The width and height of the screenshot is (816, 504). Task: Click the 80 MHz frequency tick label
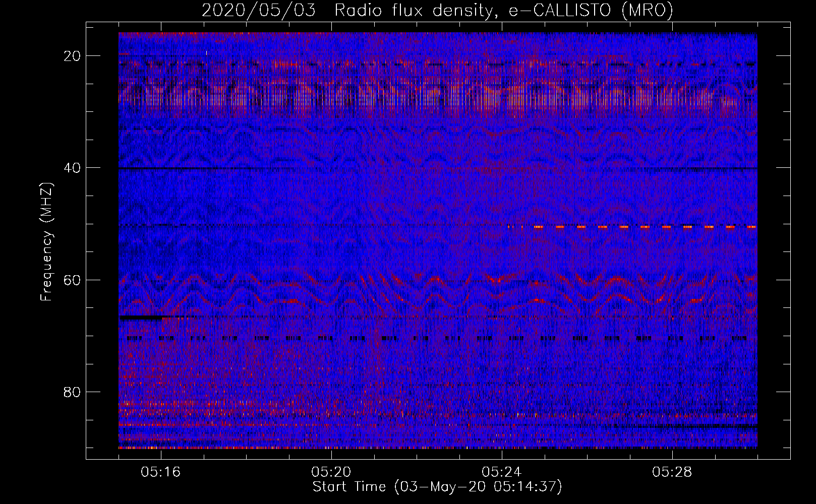point(73,392)
